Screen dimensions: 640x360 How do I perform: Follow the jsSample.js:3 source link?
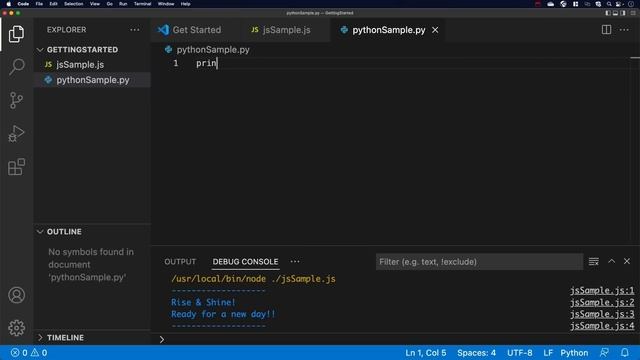coord(602,314)
